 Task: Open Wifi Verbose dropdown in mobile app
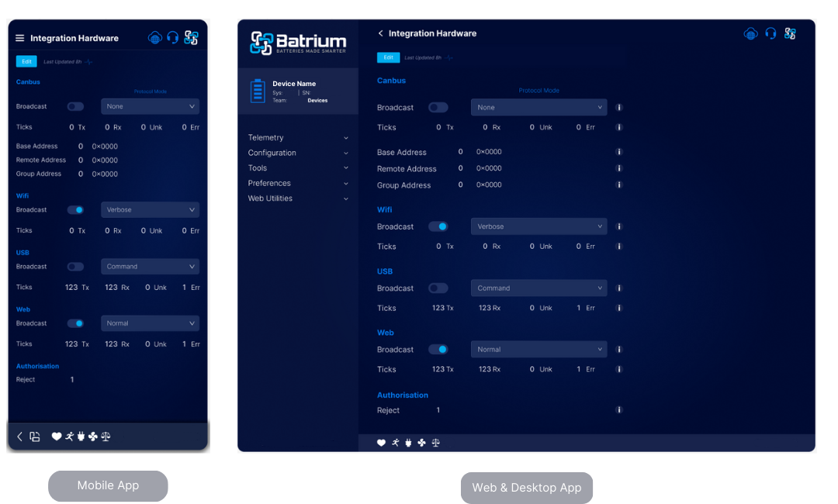(x=151, y=210)
